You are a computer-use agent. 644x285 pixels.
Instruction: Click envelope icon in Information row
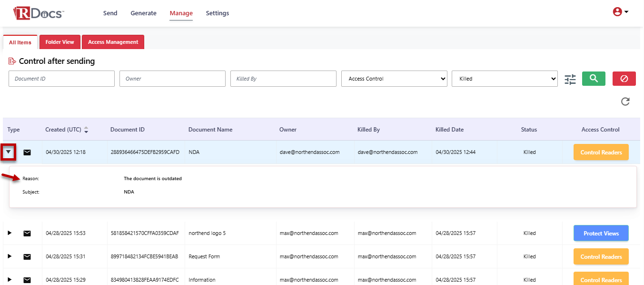[x=27, y=280]
